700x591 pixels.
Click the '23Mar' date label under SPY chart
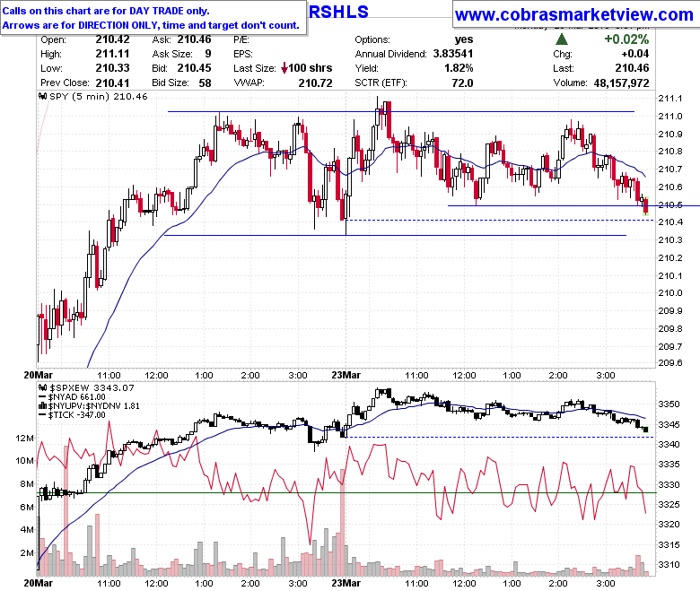[346, 375]
